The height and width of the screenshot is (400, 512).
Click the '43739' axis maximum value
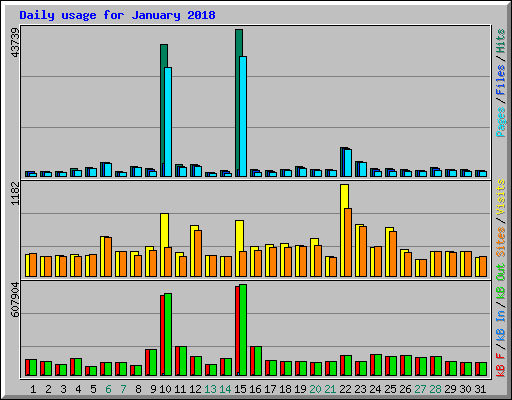tap(15, 43)
